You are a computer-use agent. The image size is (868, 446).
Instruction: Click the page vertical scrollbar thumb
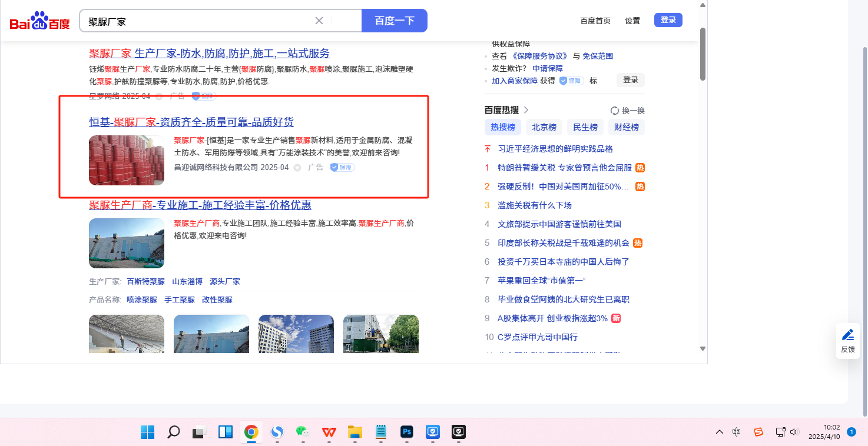tap(702, 53)
